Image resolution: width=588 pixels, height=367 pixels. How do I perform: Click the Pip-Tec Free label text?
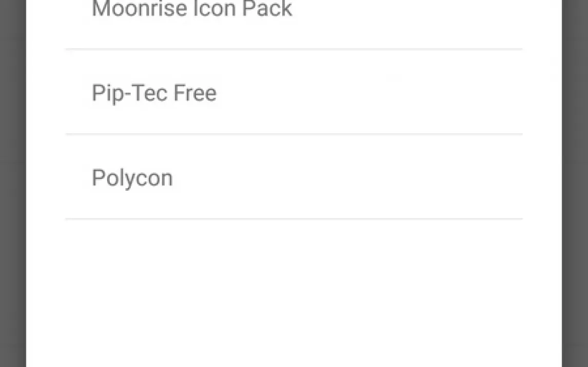tap(154, 93)
